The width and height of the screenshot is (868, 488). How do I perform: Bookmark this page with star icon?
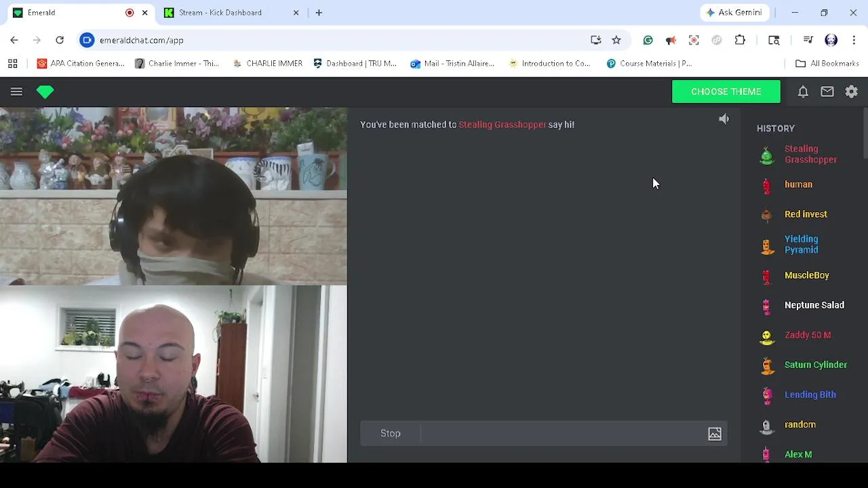pos(616,40)
